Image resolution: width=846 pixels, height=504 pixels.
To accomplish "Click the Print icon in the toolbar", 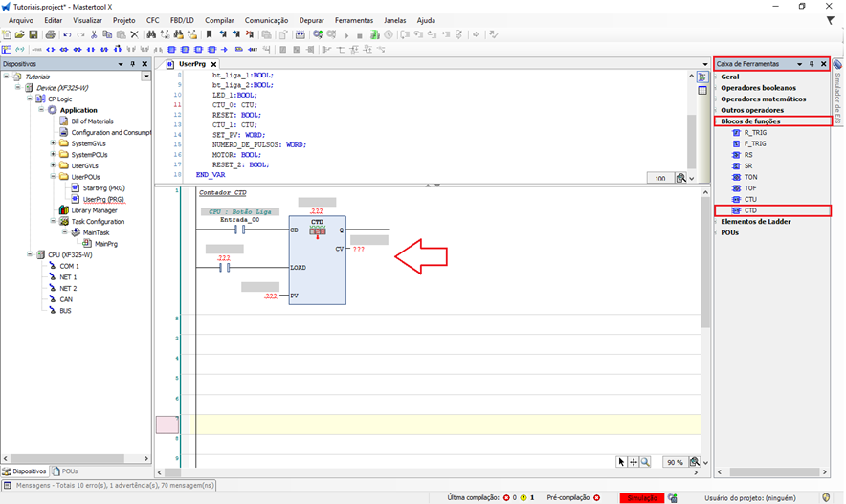I will [48, 34].
